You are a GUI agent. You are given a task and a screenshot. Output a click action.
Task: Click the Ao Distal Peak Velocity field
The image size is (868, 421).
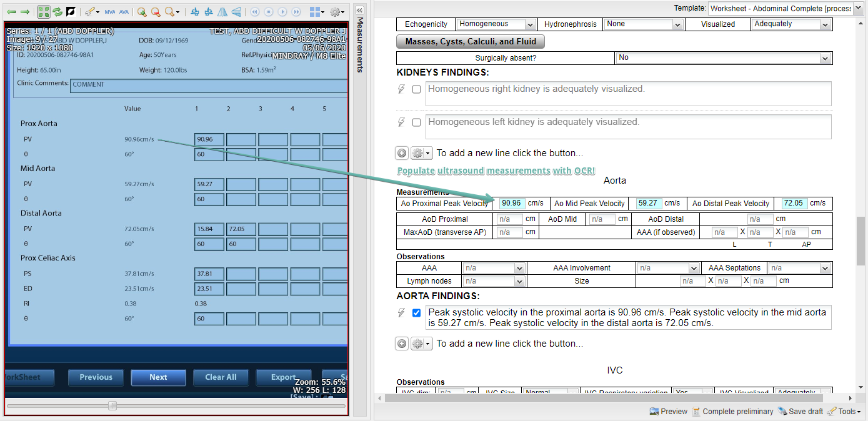tap(794, 204)
